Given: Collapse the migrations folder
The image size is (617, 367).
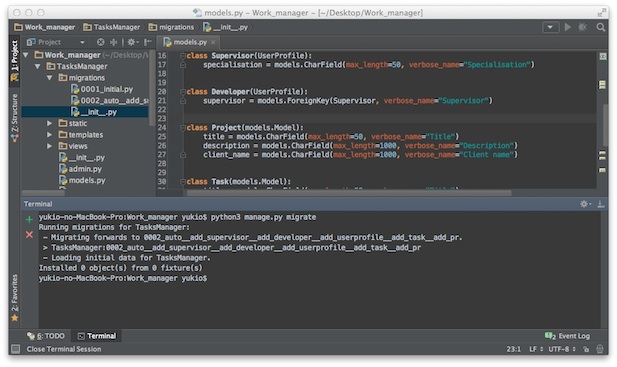Looking at the screenshot, I should pyautogui.click(x=50, y=77).
